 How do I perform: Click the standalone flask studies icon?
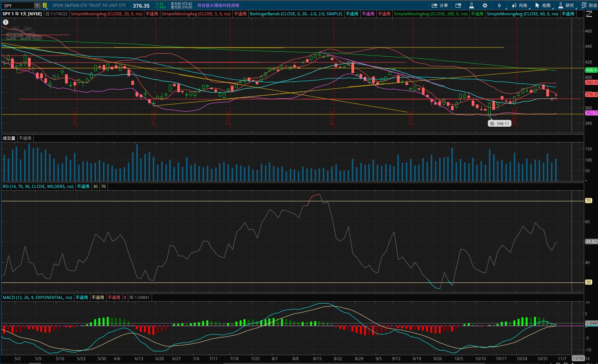(x=472, y=5)
